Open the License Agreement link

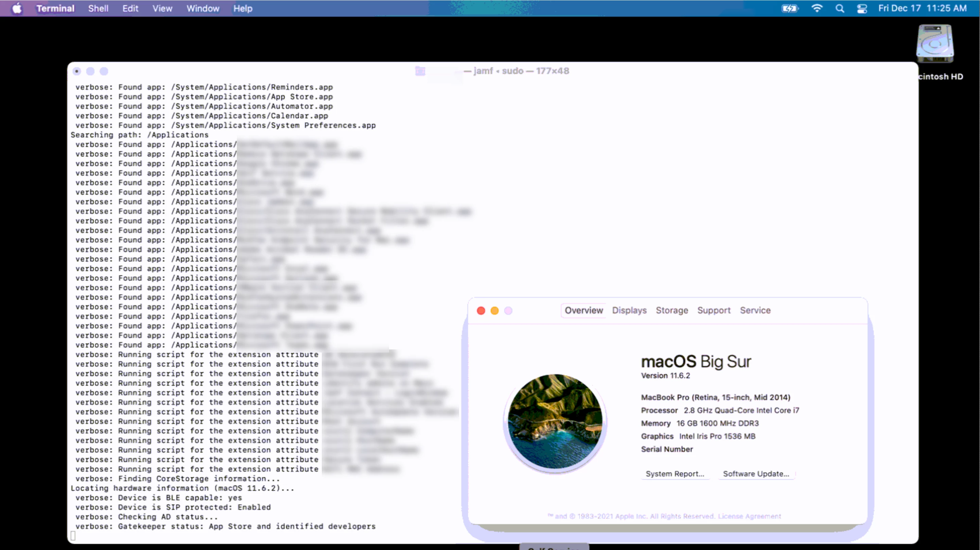(750, 516)
